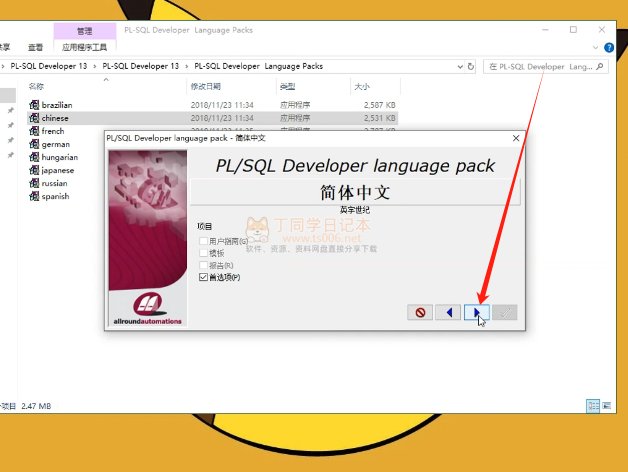628x472 pixels.
Task: Click the Explorer search box
Action: 545,67
